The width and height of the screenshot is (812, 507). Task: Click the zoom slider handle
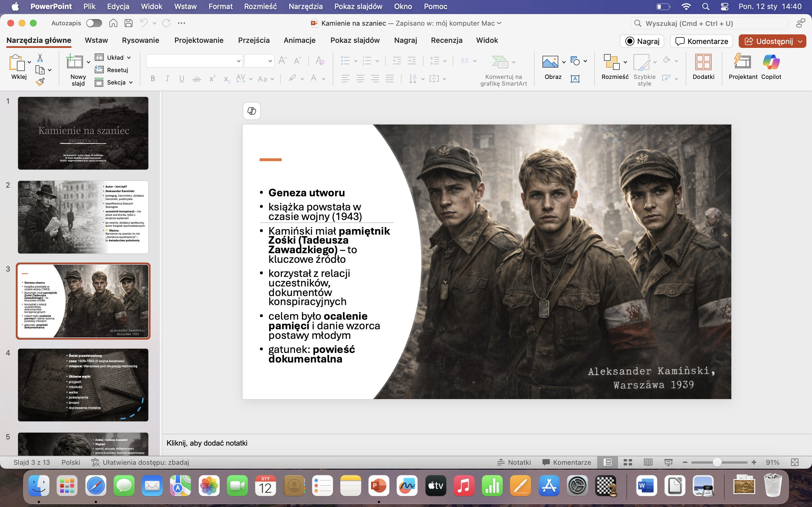[717, 462]
